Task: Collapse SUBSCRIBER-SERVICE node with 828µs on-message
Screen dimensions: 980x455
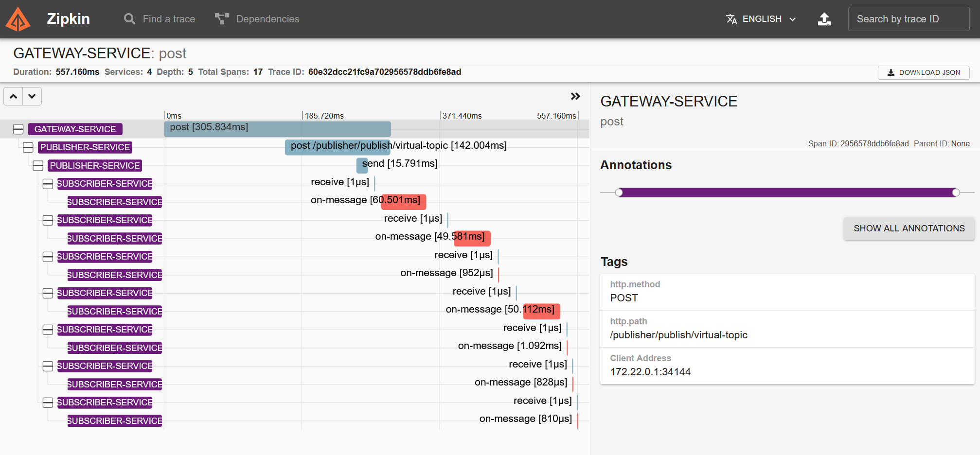Action: coord(48,366)
